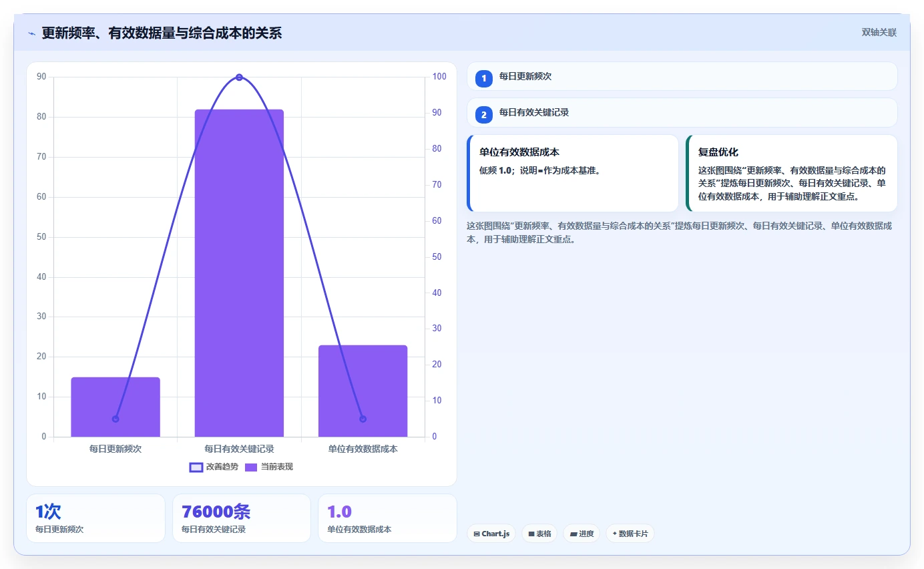Click the 每日有效关键记录 caption under 76000条

point(214,530)
